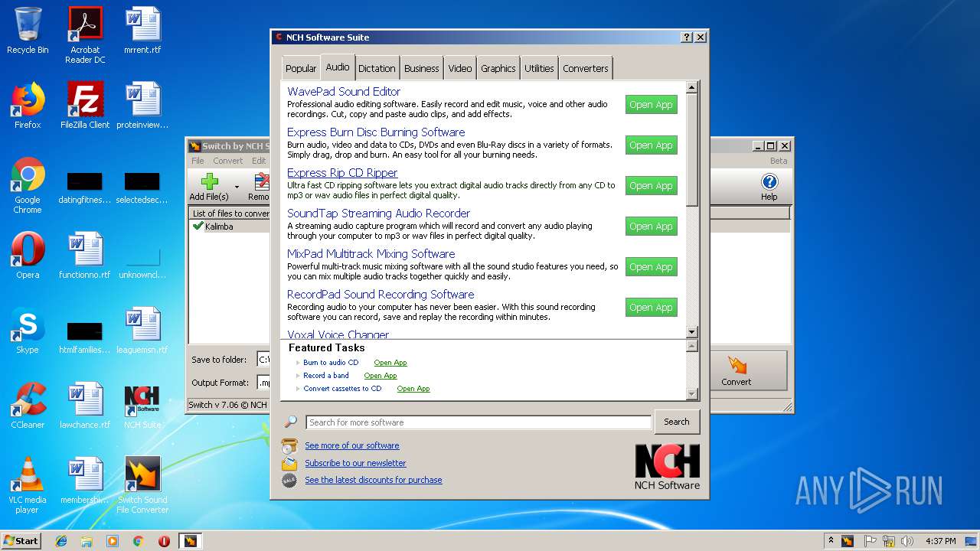Open App link for Convert cassettes to CD

click(x=413, y=389)
